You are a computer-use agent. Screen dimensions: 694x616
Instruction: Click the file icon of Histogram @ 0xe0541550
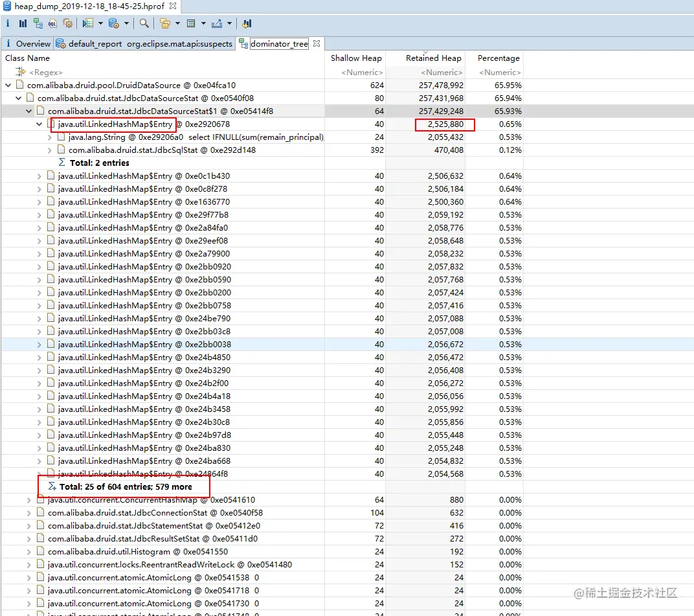coord(40,551)
